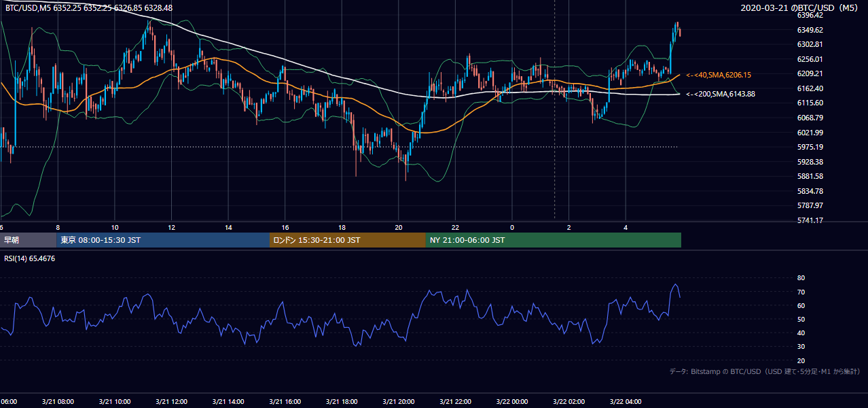Screen dimensions: 868x408
Task: Click the 3/21 08:00 time label
Action: [x=57, y=402]
